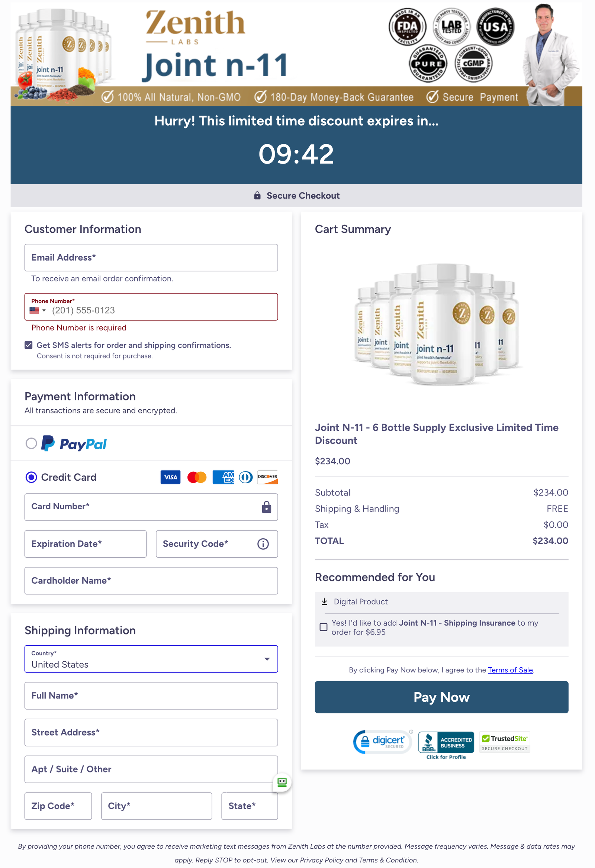Check the Shipping Insurance add-on checkbox
The image size is (595, 868).
(x=324, y=627)
